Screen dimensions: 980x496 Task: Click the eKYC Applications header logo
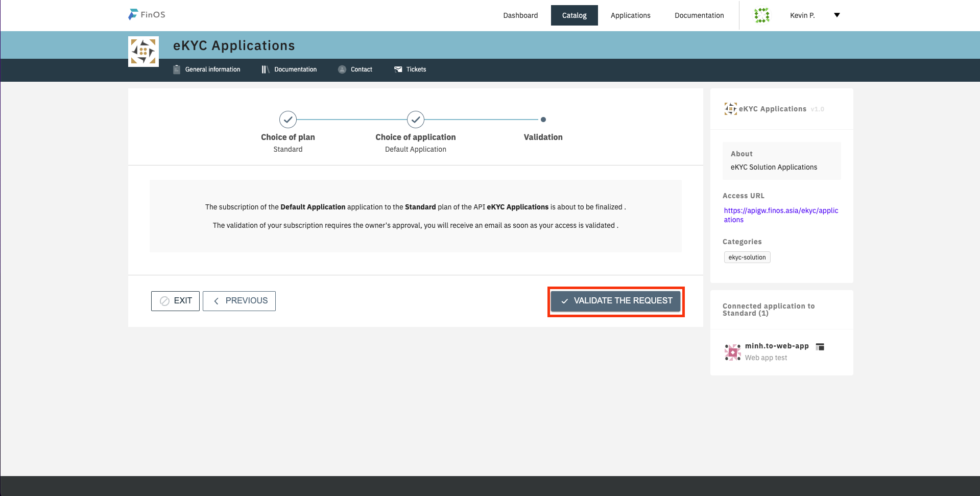(144, 52)
